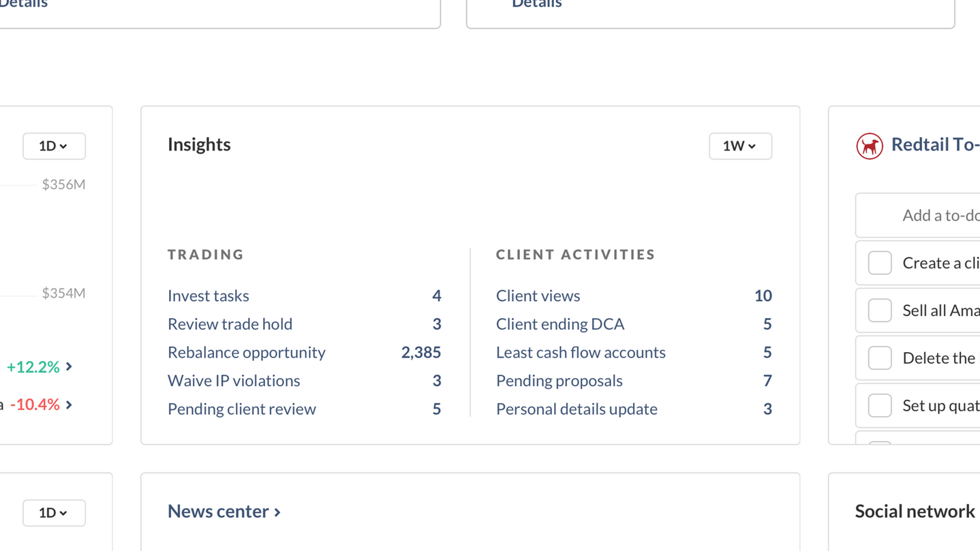The width and height of the screenshot is (980, 551).
Task: Open Rebalance opportunity insight
Action: click(246, 352)
